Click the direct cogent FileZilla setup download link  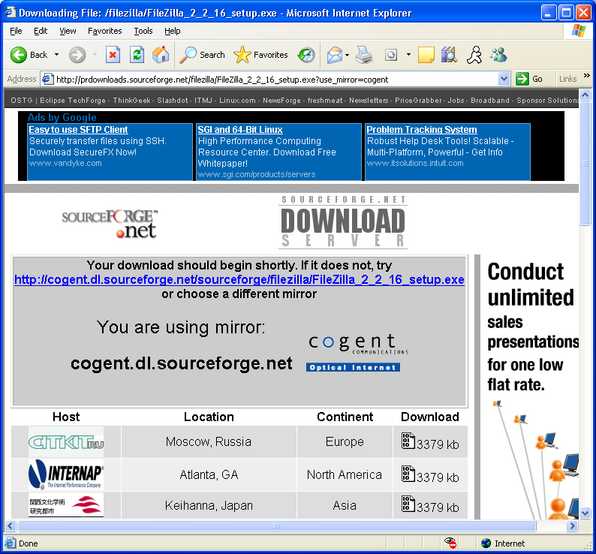coord(239,280)
